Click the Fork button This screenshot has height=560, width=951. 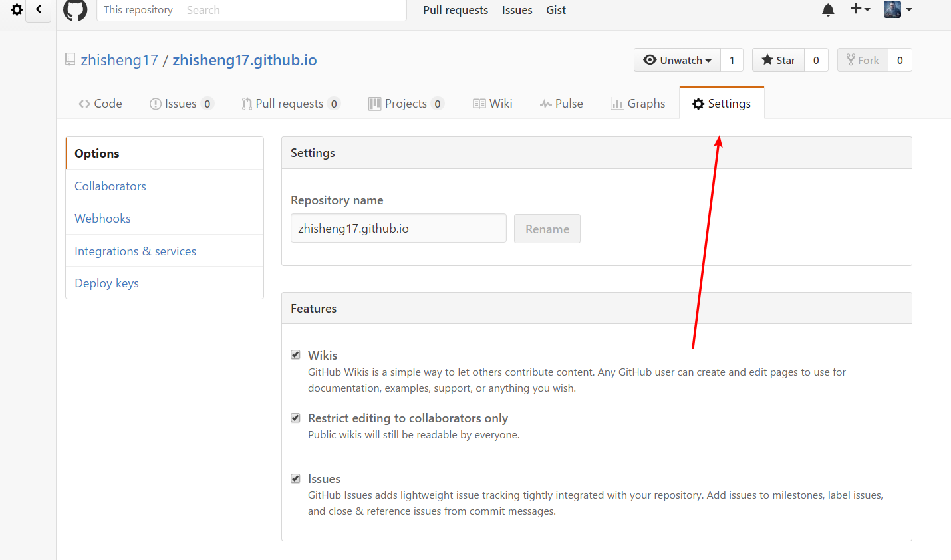click(863, 60)
